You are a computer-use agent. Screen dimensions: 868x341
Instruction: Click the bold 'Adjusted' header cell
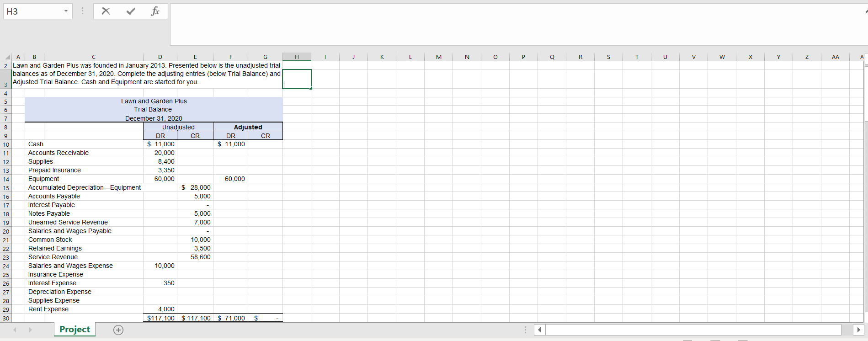click(x=248, y=127)
